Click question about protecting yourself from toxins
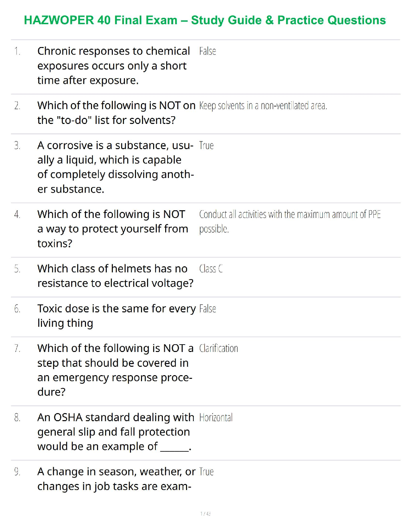 coord(112,229)
